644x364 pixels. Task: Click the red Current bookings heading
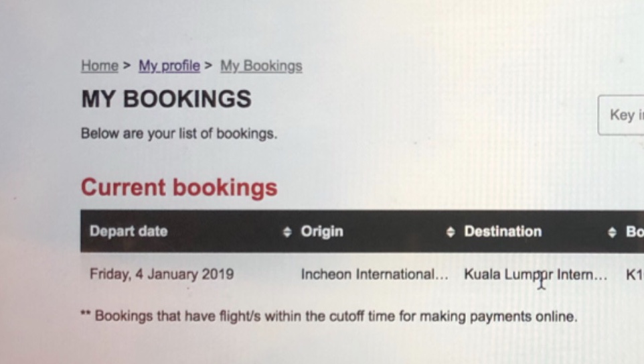coord(179,187)
